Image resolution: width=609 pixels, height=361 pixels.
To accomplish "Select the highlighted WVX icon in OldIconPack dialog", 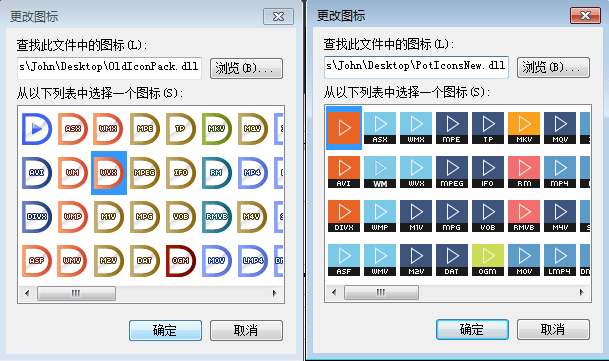I will point(109,173).
